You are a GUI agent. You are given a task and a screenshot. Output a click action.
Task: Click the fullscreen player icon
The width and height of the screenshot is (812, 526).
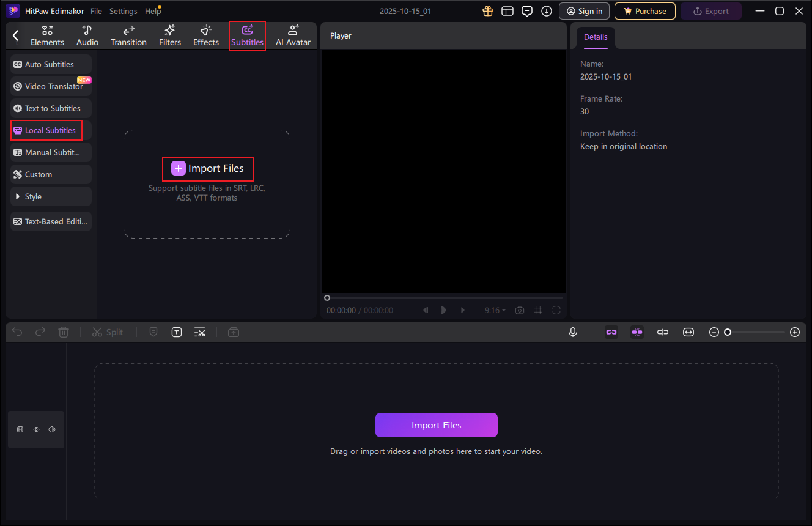[x=556, y=310]
